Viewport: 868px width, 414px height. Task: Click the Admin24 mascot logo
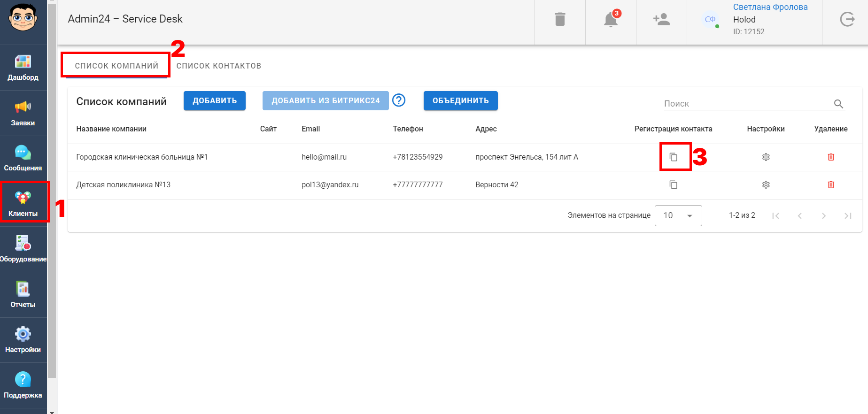click(x=23, y=18)
